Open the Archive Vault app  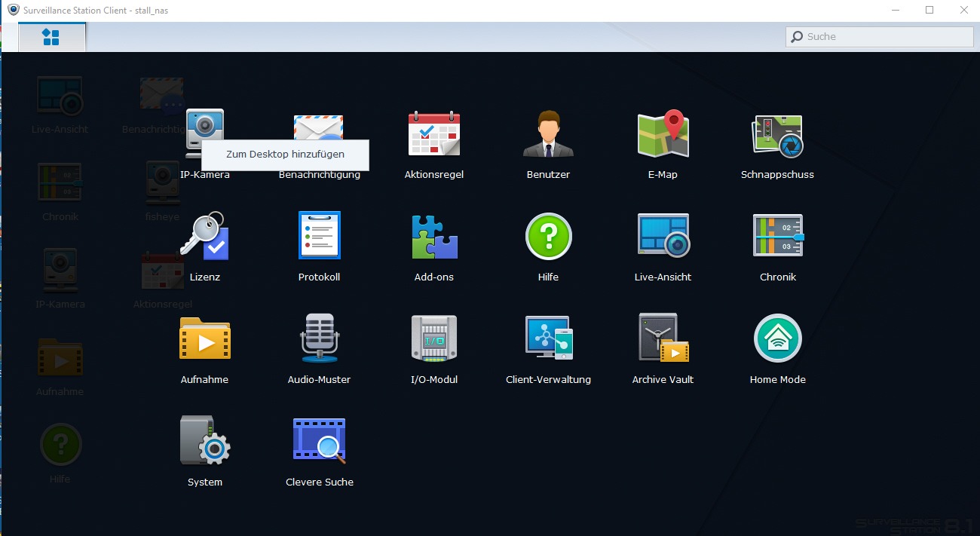pos(663,338)
